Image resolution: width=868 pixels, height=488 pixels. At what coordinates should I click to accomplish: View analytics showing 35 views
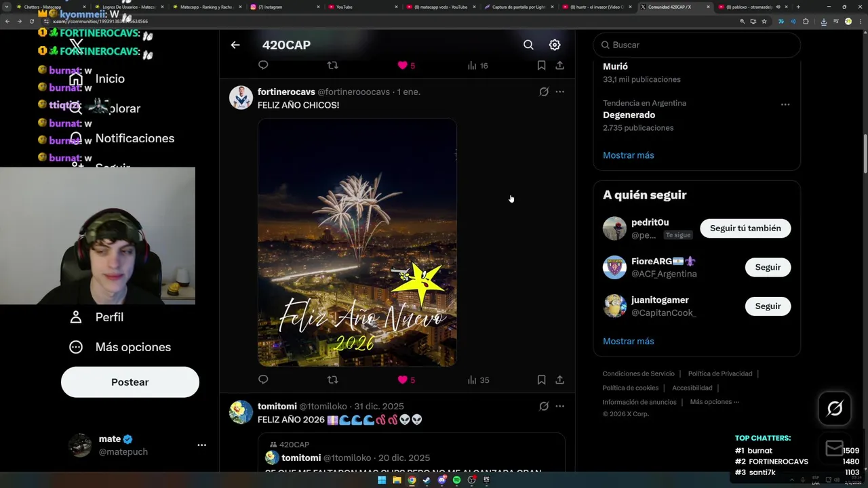478,380
